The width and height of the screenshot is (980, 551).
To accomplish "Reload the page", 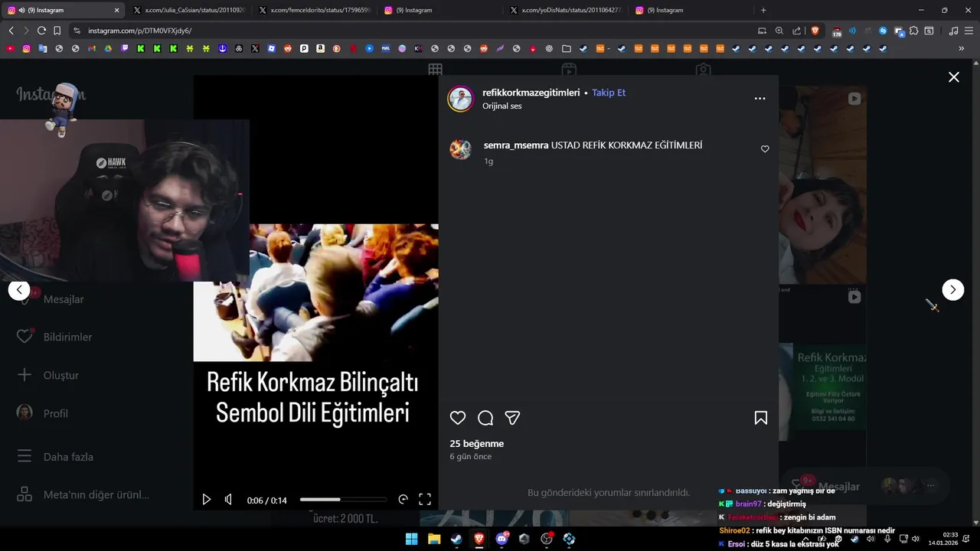I will 41,31.
